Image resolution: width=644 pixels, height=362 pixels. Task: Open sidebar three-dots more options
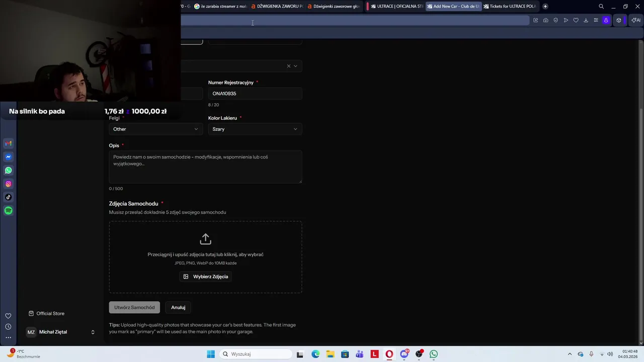click(8, 337)
